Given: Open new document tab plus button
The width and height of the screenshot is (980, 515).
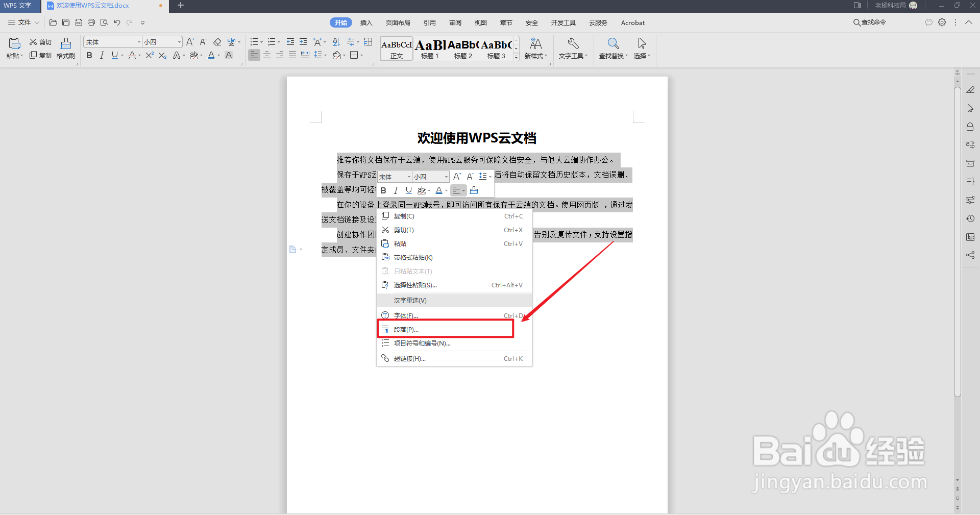Looking at the screenshot, I should 181,6.
